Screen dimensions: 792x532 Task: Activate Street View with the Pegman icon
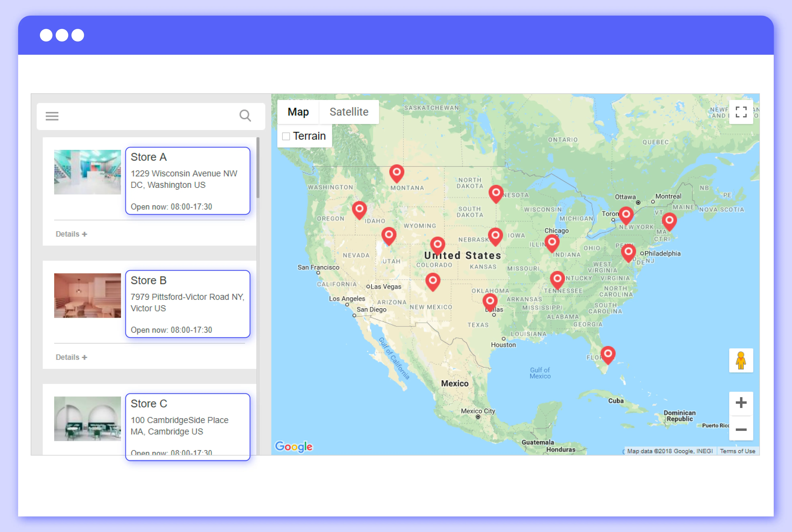pos(741,360)
